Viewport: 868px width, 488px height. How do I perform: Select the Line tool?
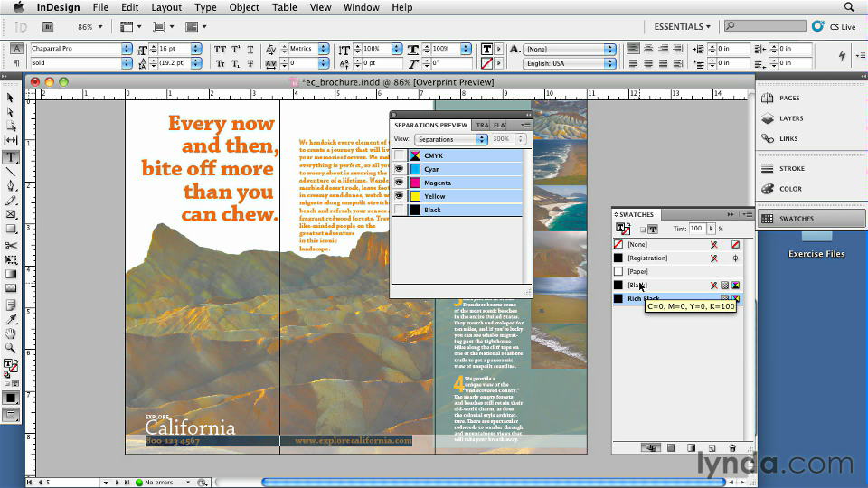coord(11,172)
